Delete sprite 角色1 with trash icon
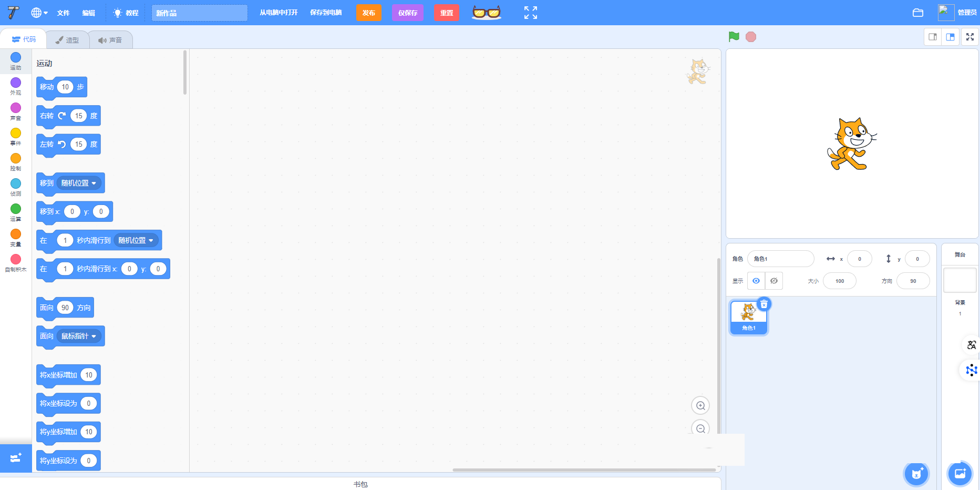The image size is (980, 490). point(764,304)
